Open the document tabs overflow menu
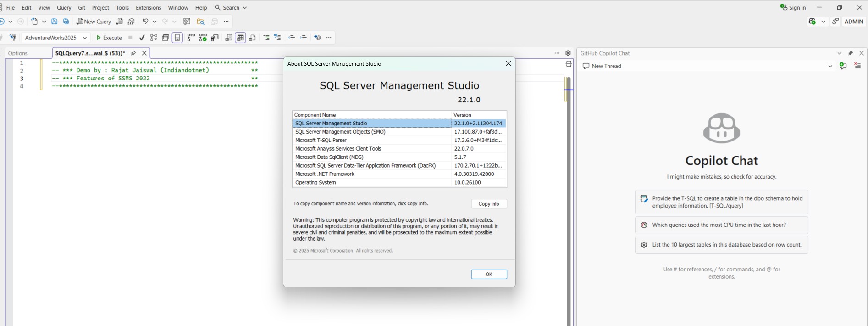Screen dimensions: 868x326 pyautogui.click(x=557, y=53)
